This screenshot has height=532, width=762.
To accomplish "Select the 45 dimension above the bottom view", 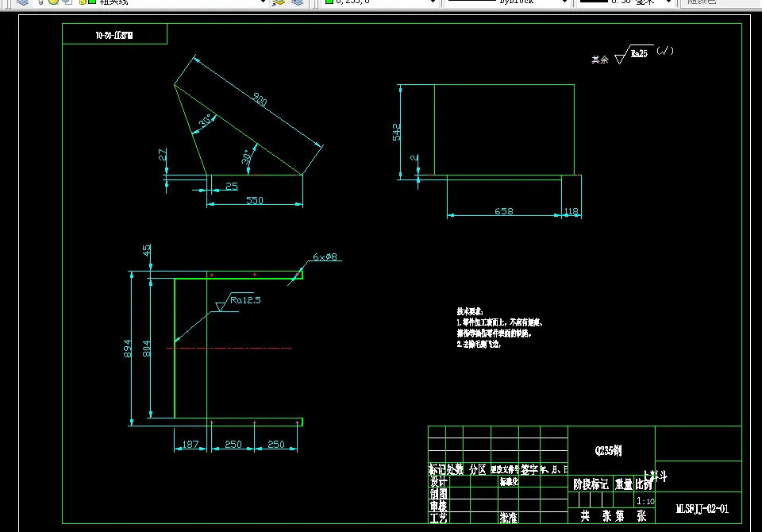I will click(146, 250).
